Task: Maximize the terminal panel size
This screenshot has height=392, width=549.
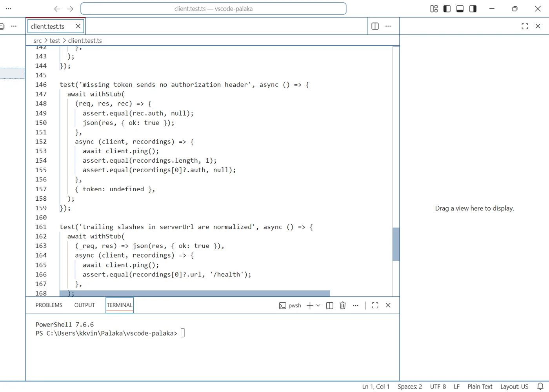Action: pos(375,305)
